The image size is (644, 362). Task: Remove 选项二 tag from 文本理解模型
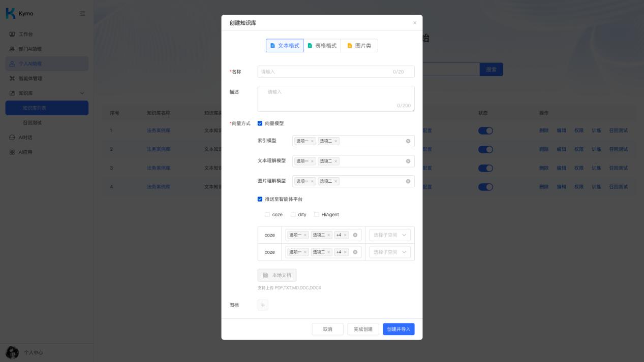click(335, 161)
